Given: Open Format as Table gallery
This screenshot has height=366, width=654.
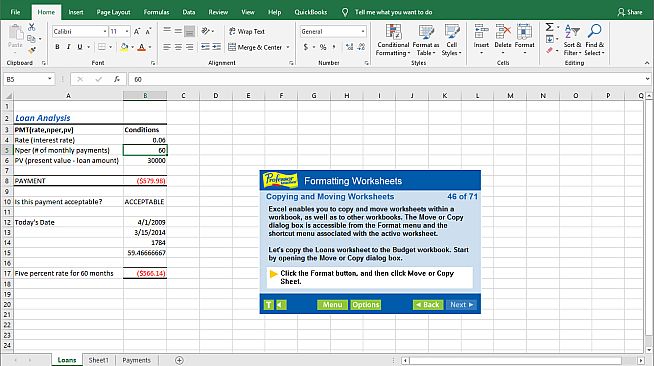Looking at the screenshot, I should pyautogui.click(x=426, y=40).
